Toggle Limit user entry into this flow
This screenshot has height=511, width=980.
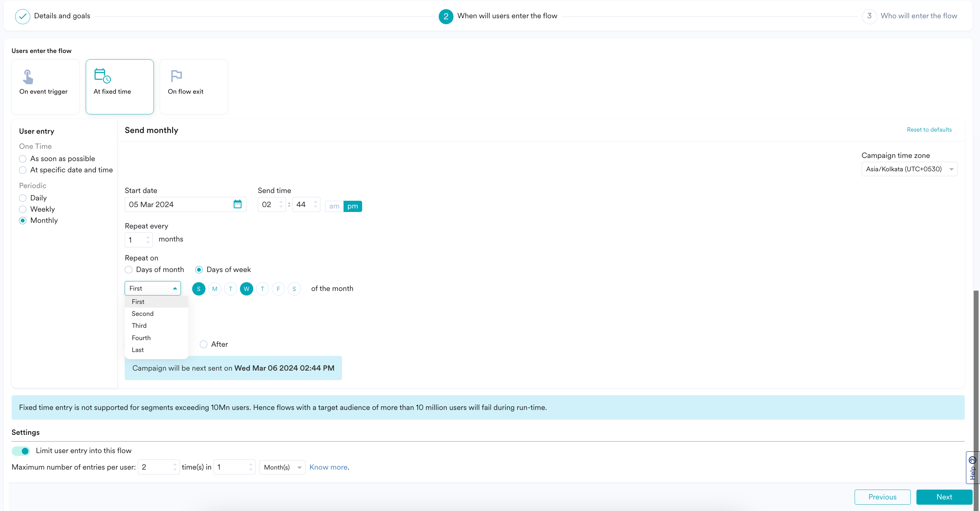click(x=21, y=451)
